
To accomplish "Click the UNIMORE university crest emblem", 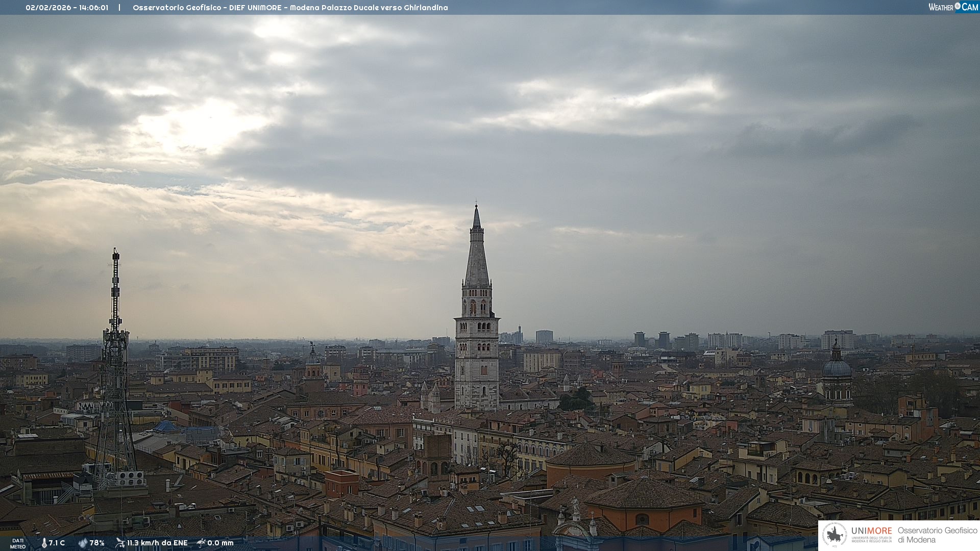I will tap(834, 535).
